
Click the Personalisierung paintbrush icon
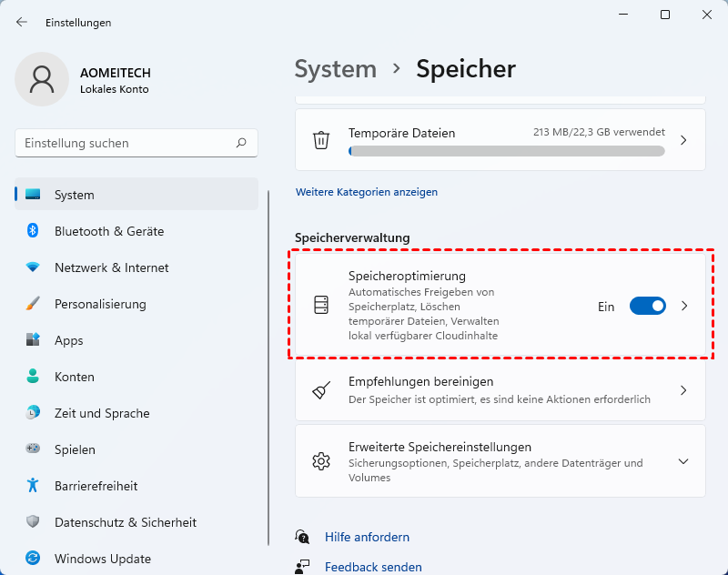tap(33, 304)
